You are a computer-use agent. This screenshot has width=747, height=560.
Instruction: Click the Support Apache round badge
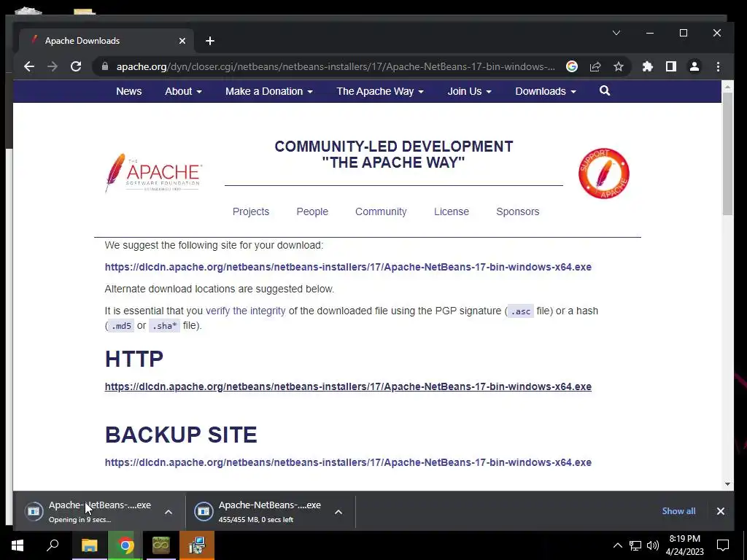point(603,174)
